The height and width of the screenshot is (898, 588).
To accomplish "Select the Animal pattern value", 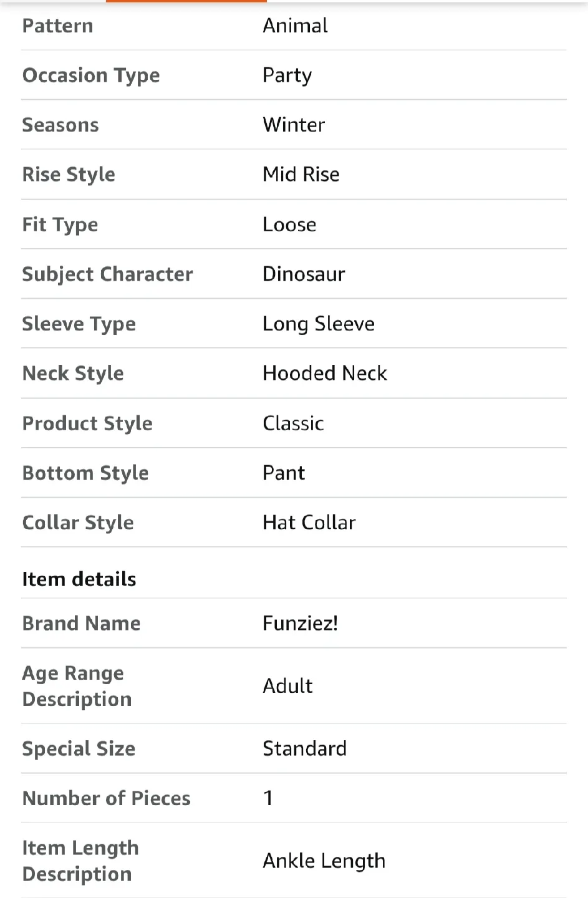I will 295,26.
